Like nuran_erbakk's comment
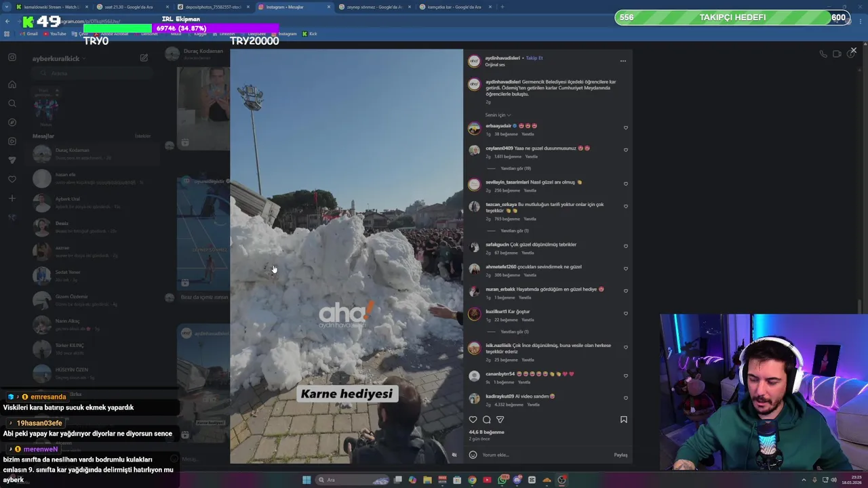Viewport: 868px width, 488px height. [x=625, y=291]
